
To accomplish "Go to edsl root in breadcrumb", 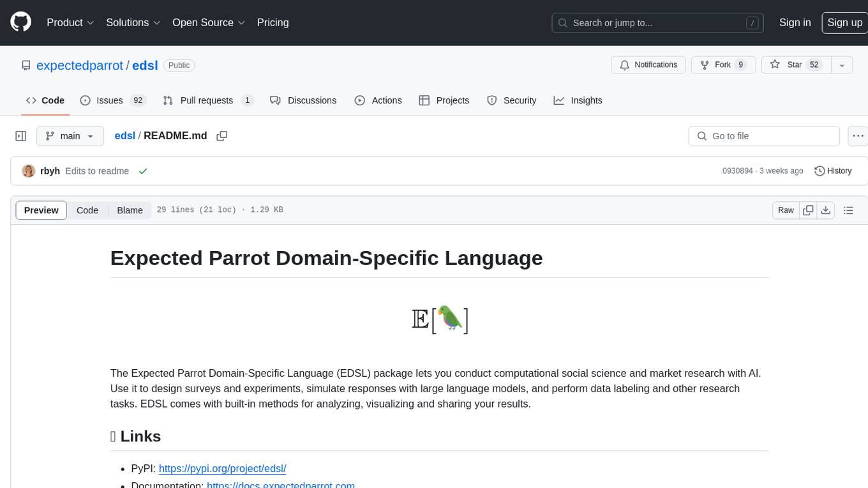I will [x=124, y=136].
